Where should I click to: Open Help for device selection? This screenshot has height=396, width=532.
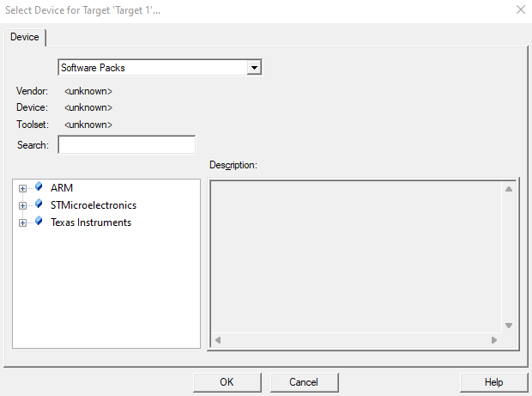tap(493, 382)
